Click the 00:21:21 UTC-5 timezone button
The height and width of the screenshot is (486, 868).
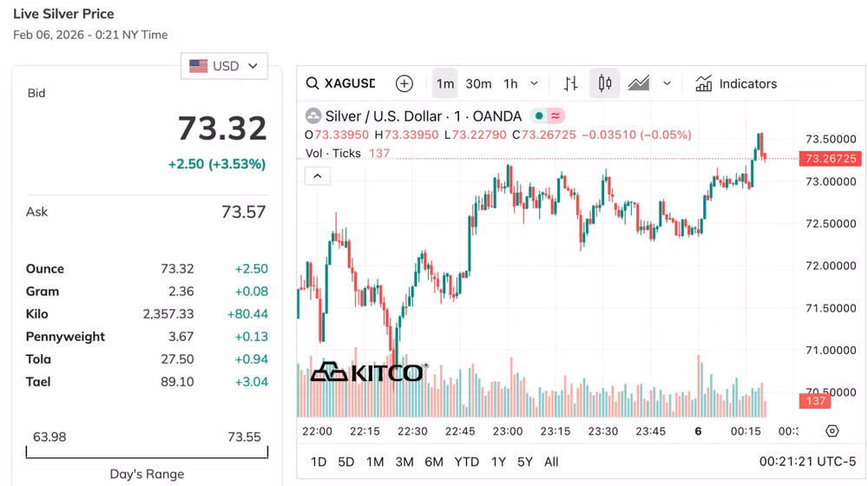coord(807,462)
